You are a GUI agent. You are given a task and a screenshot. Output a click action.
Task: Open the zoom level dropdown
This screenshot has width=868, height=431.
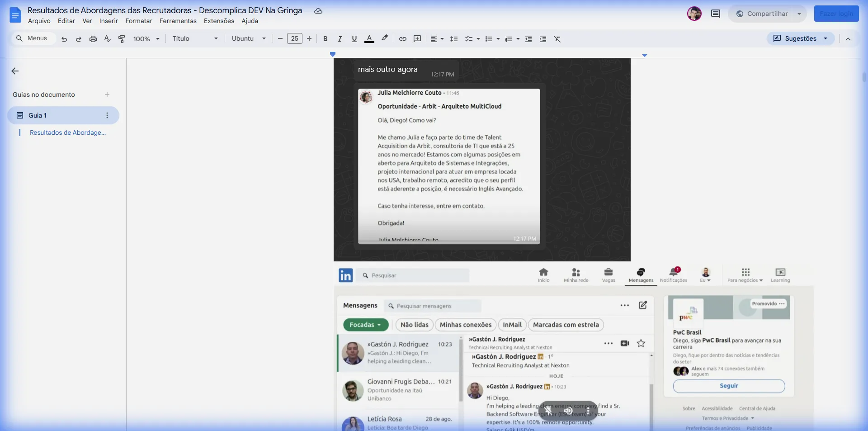pos(146,39)
